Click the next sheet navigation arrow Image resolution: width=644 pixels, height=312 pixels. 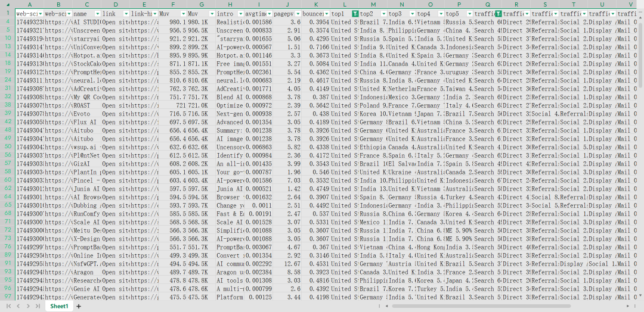coord(28,306)
